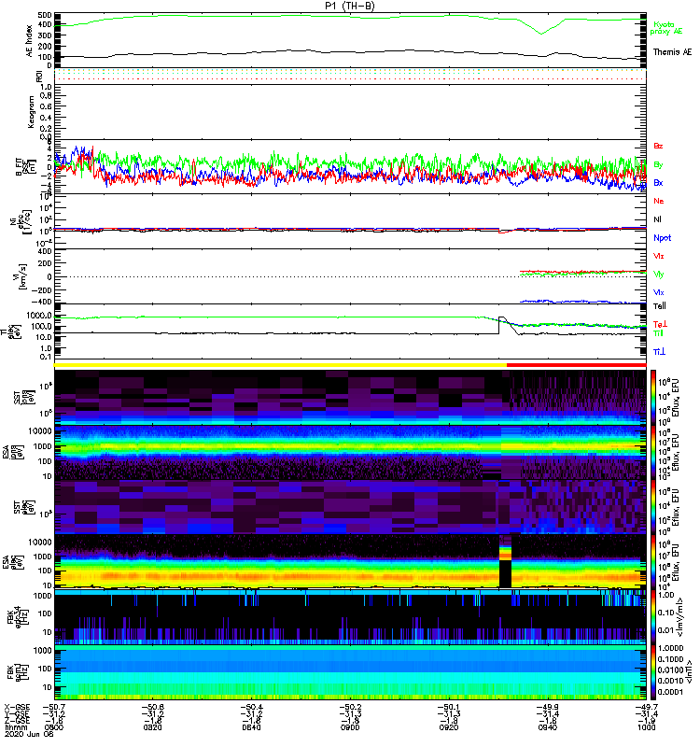Click the "<|nT|>" color bar unit label
Screen dimensions: 700x747
click(687, 671)
